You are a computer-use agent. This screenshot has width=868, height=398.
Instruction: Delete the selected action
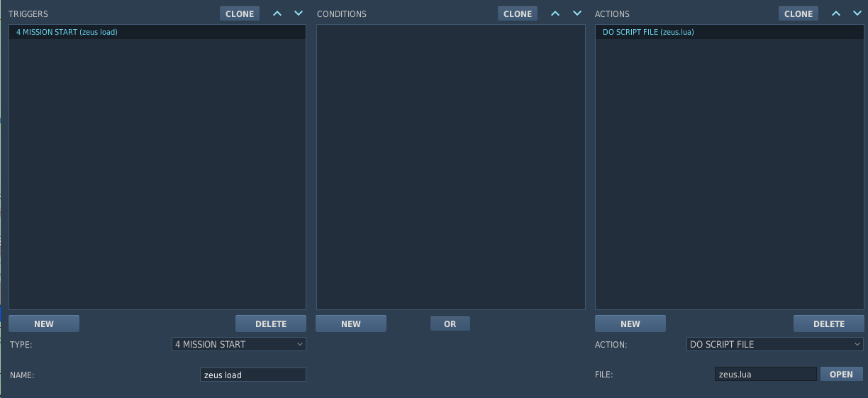point(829,324)
